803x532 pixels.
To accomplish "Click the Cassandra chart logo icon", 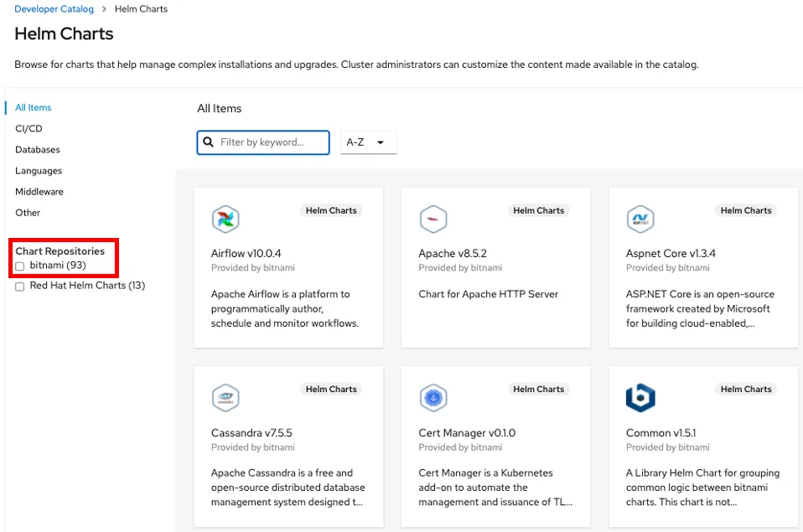I will [x=225, y=398].
